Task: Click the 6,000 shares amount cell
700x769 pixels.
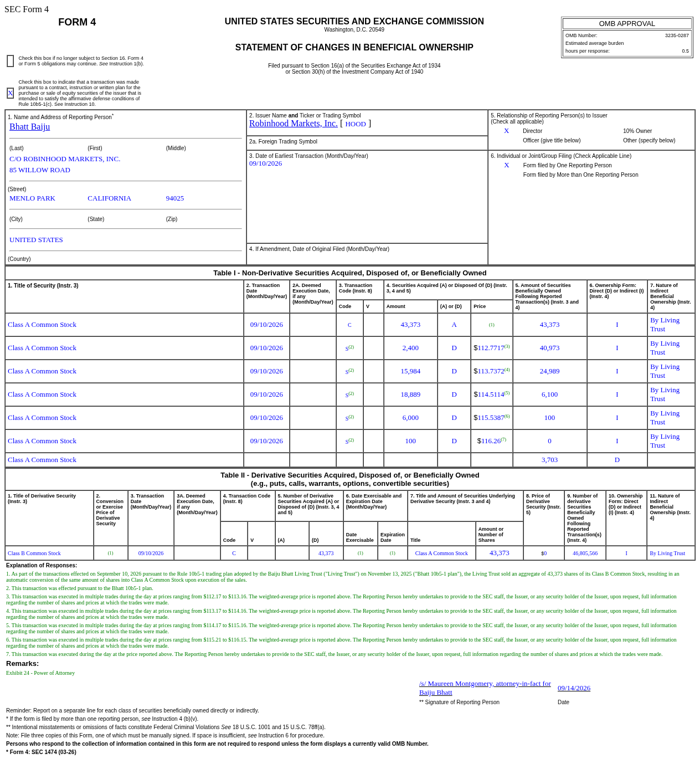Action: (410, 418)
